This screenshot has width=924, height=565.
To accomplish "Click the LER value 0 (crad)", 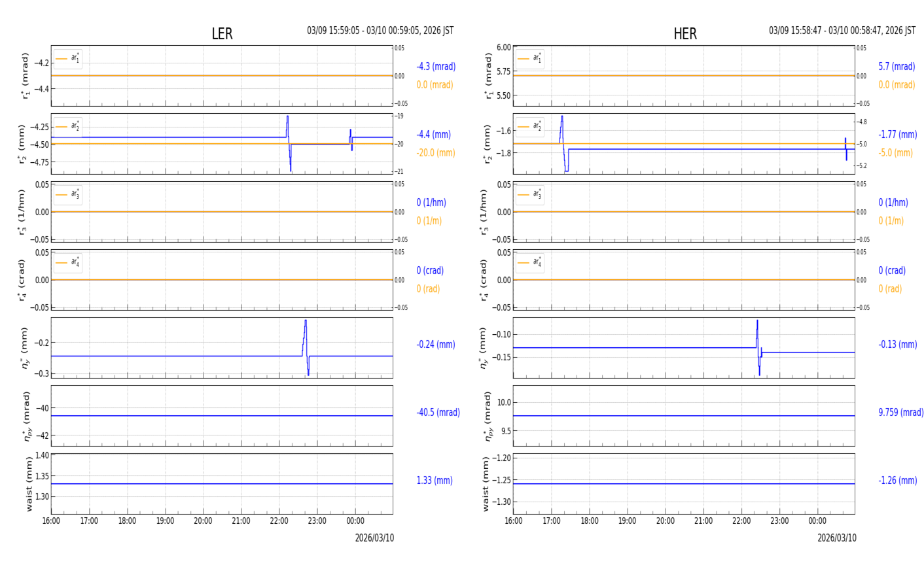I will click(x=430, y=271).
